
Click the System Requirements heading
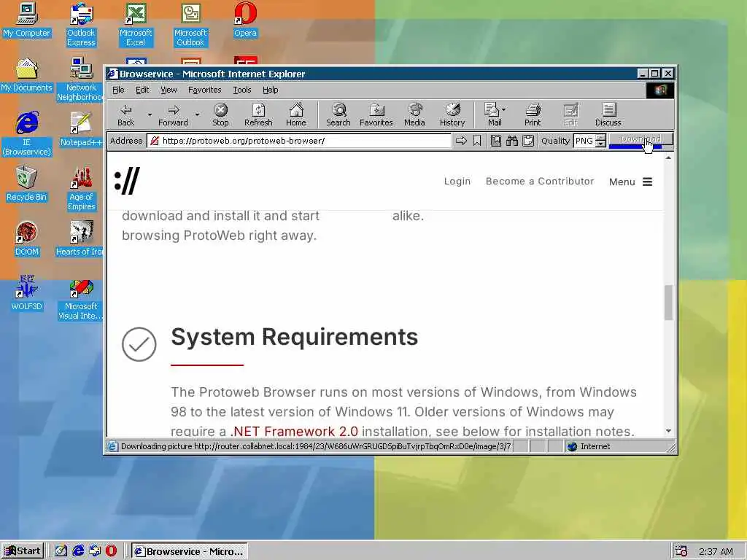point(295,337)
